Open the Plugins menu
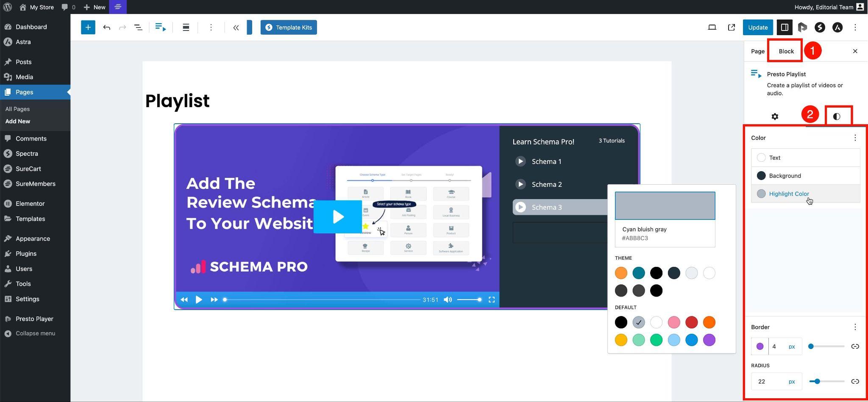The image size is (868, 402). (x=35, y=254)
